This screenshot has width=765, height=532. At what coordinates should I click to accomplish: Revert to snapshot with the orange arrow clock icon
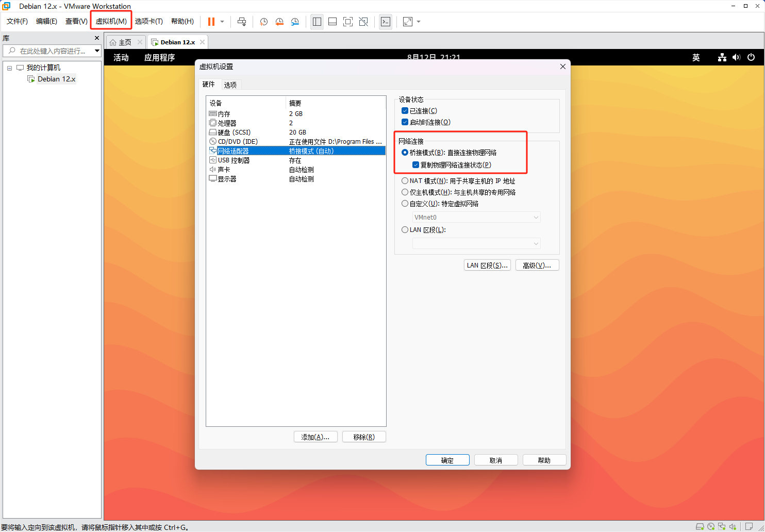279,22
